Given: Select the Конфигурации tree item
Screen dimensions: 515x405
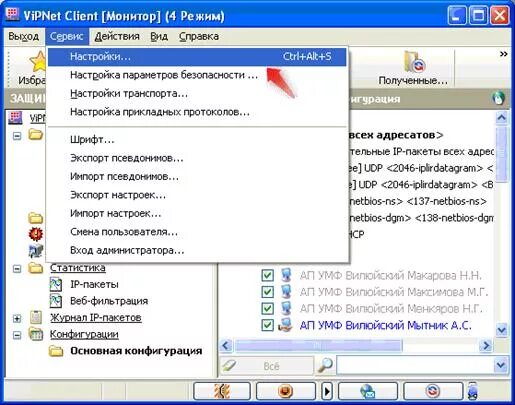Looking at the screenshot, I should [x=84, y=334].
